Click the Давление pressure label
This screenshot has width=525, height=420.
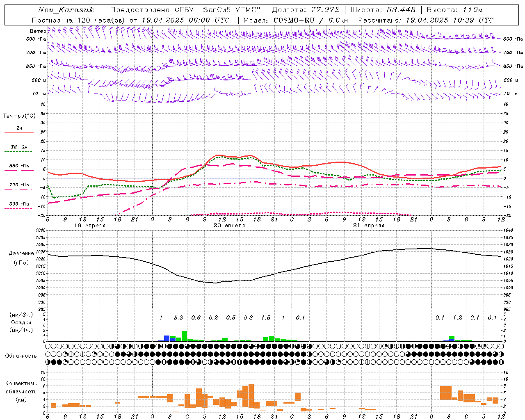pyautogui.click(x=21, y=253)
